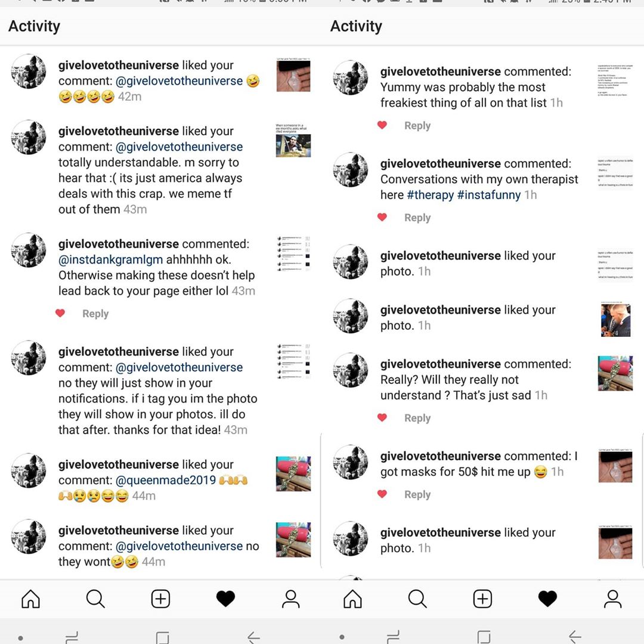Tap the Android back arrow on left screen
Image resolution: width=644 pixels, height=644 pixels.
coord(254,637)
